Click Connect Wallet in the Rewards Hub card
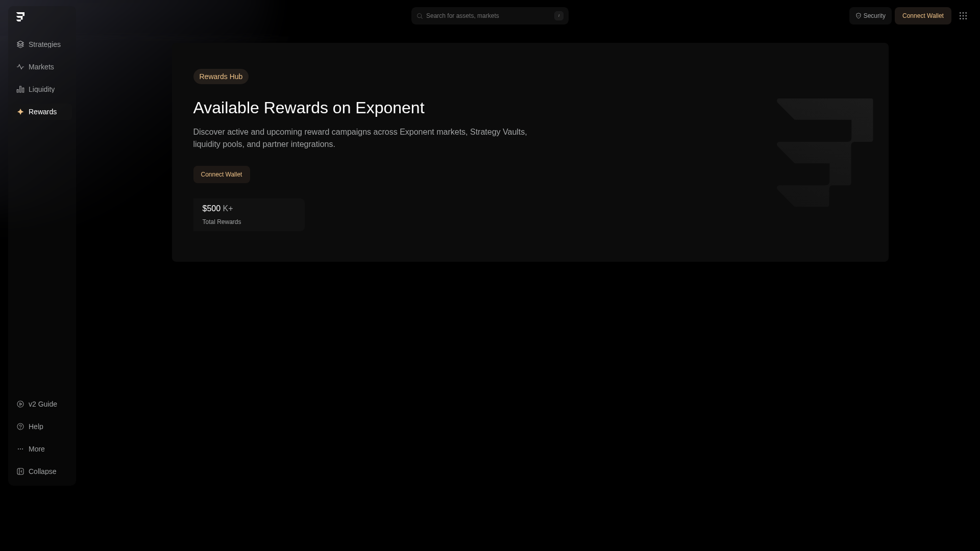Image resolution: width=980 pixels, height=551 pixels. click(x=222, y=174)
